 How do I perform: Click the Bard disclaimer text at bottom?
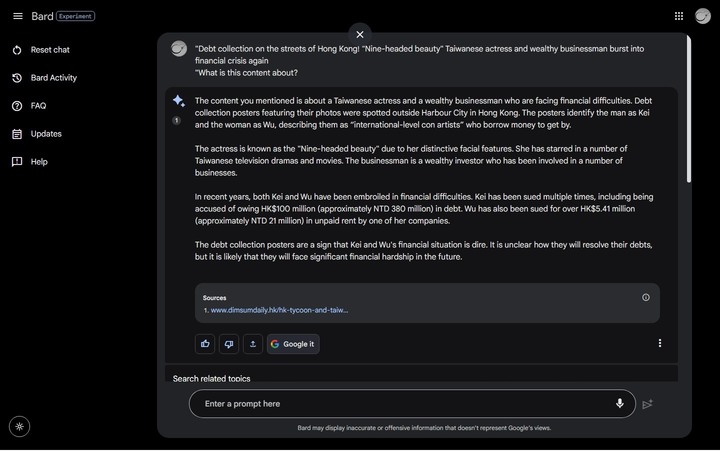click(x=424, y=428)
